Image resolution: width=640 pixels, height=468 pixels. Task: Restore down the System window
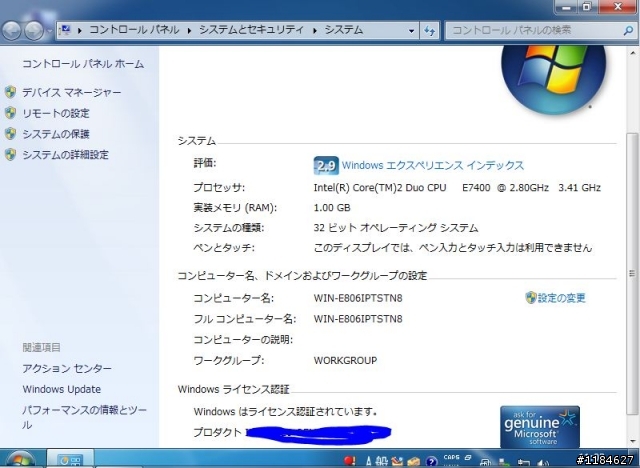pyautogui.click(x=587, y=7)
